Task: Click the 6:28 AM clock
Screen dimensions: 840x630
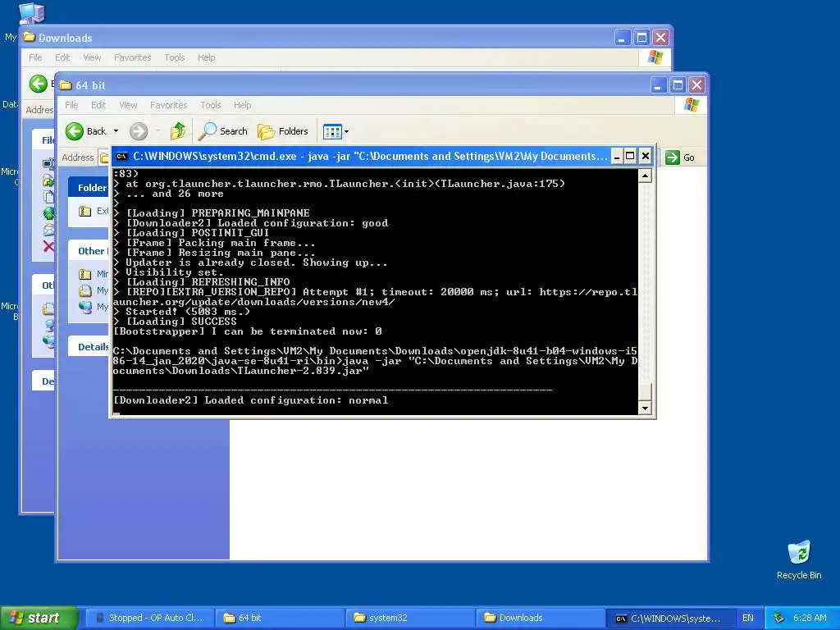Action: [x=810, y=618]
